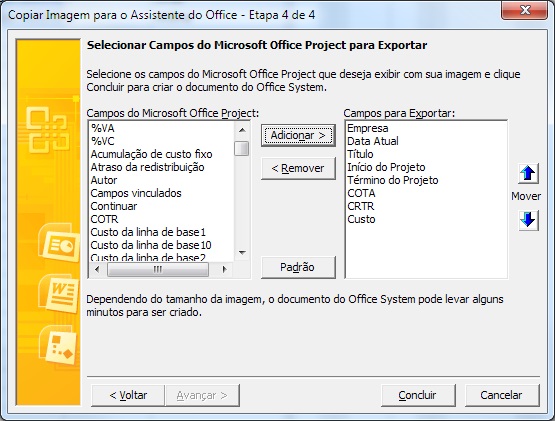Cancel the wizard with Cancelar
The height and width of the screenshot is (421, 555).
tap(502, 395)
